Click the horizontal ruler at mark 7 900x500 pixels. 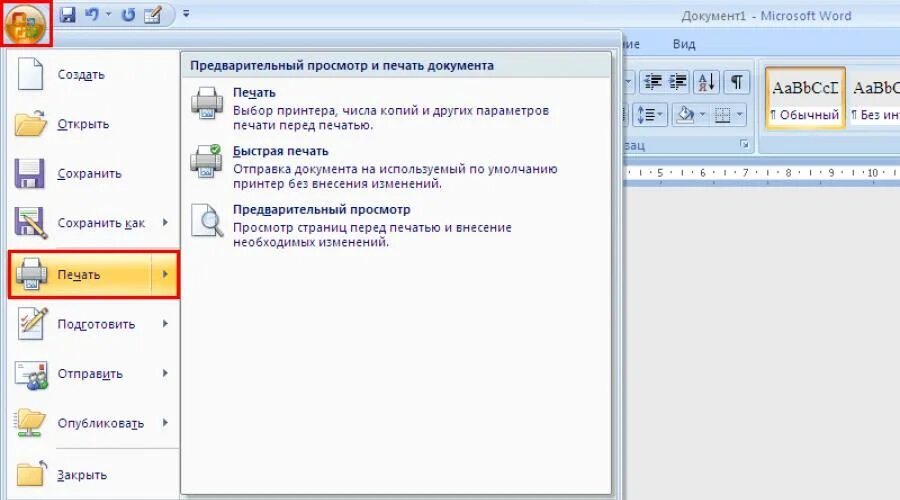pos(745,173)
